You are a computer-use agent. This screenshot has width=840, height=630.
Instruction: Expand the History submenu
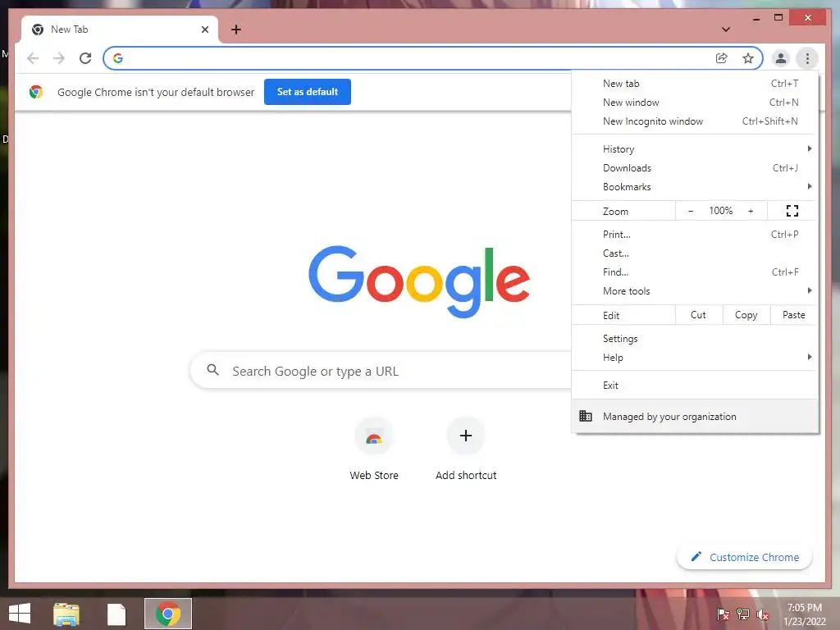pos(695,149)
